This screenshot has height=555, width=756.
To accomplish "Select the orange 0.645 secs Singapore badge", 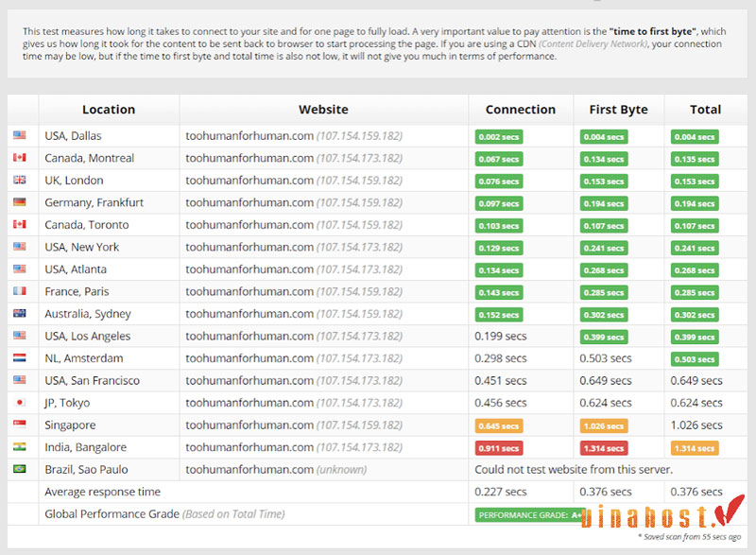I will point(498,425).
